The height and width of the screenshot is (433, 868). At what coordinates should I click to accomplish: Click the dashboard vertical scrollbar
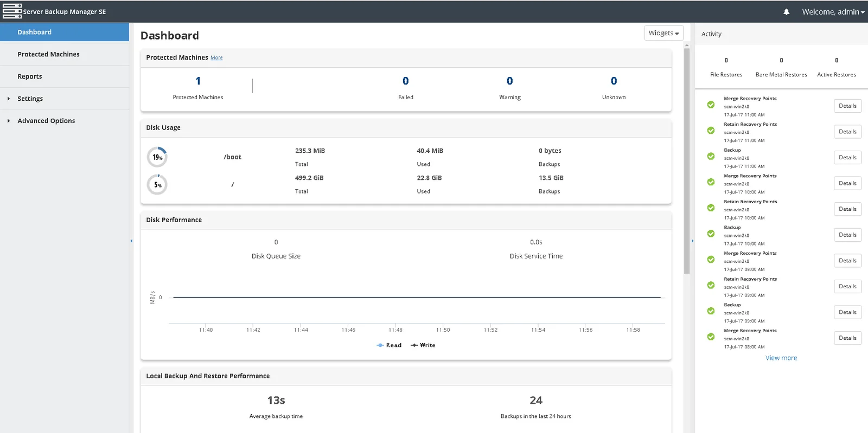[687, 161]
